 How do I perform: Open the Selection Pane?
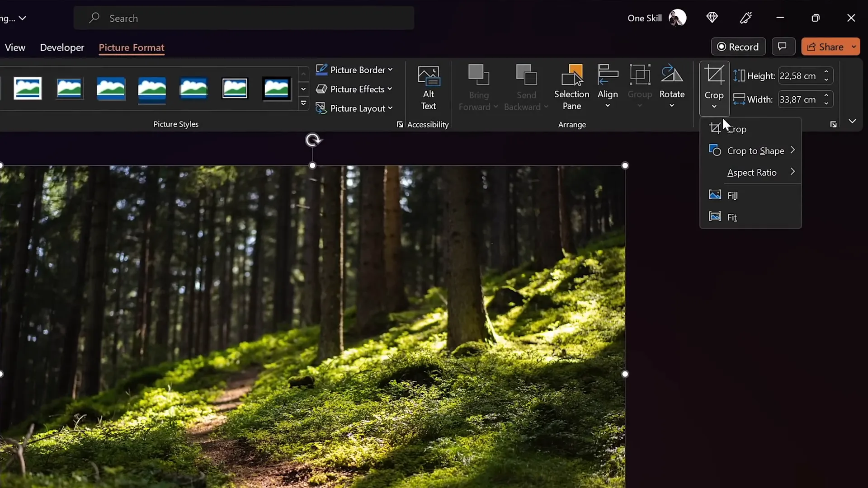pos(571,88)
